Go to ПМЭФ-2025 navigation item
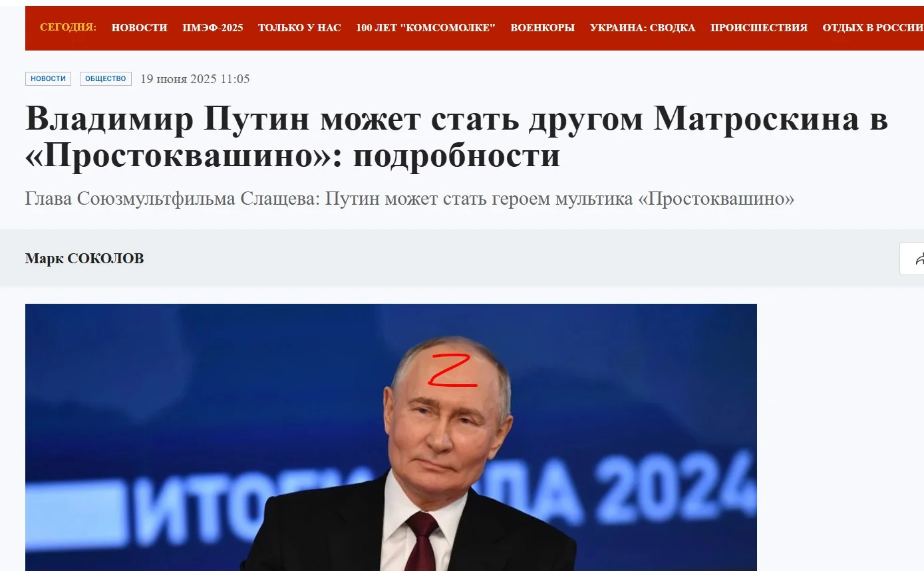 tap(213, 28)
